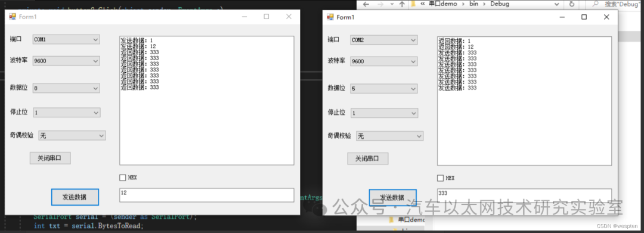Click the send text field containing 333
This screenshot has height=233, width=644.
[525, 195]
